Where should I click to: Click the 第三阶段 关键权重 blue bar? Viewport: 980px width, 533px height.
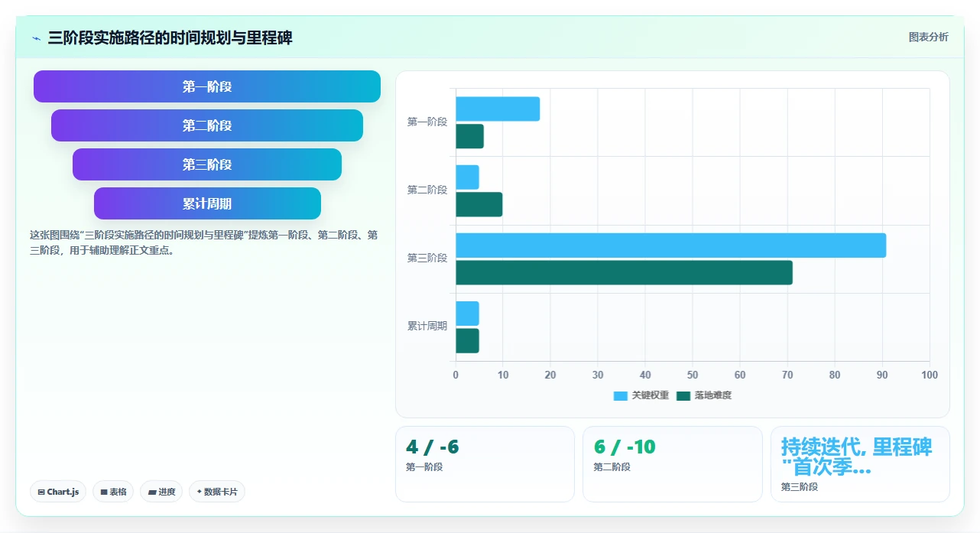tap(670, 245)
